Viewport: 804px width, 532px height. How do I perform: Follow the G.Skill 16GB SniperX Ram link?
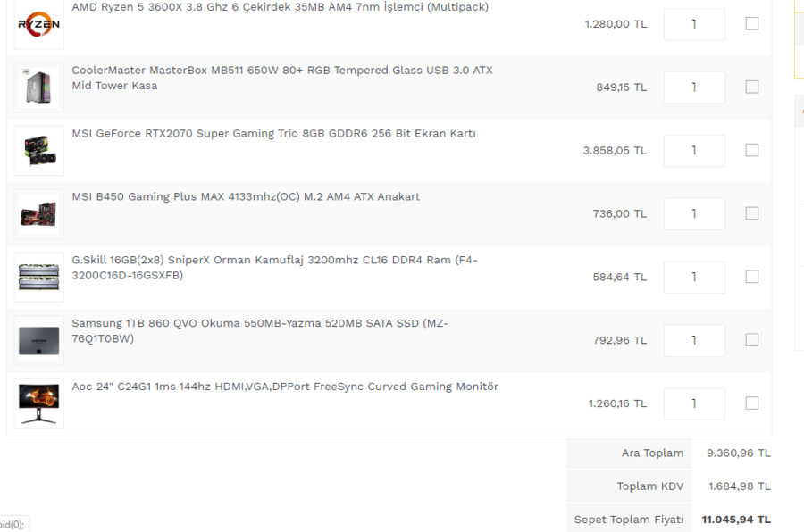[x=275, y=268]
